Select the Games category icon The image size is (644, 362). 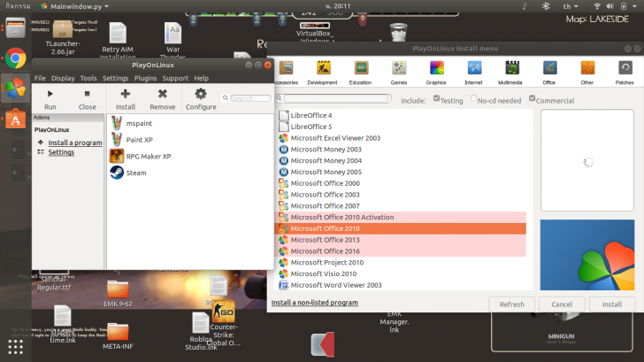click(x=399, y=73)
